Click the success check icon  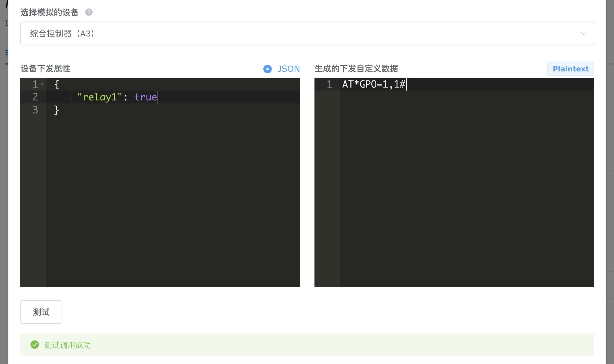[x=35, y=345]
